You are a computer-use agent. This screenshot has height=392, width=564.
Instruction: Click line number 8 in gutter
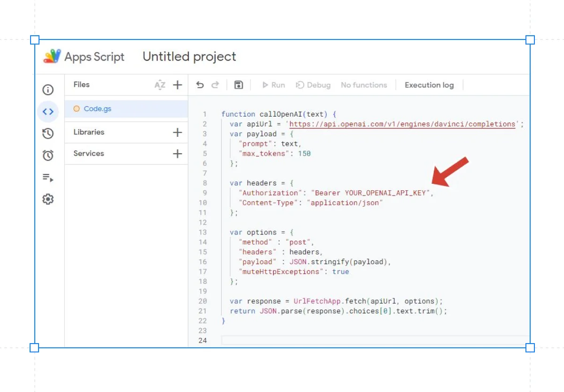(204, 183)
